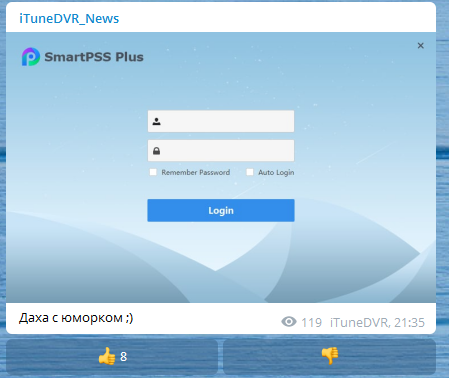
Task: Click the 21:35 message timestamp
Action: click(409, 323)
